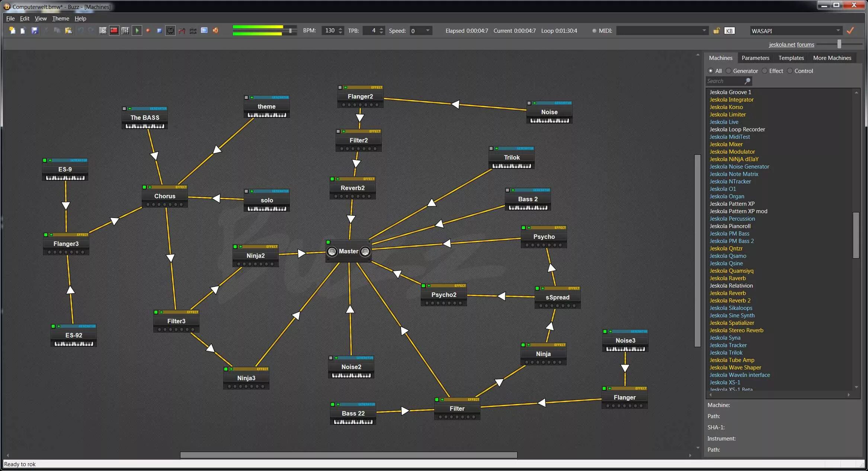
Task: Toggle the Loop playback icon
Action: (170, 31)
